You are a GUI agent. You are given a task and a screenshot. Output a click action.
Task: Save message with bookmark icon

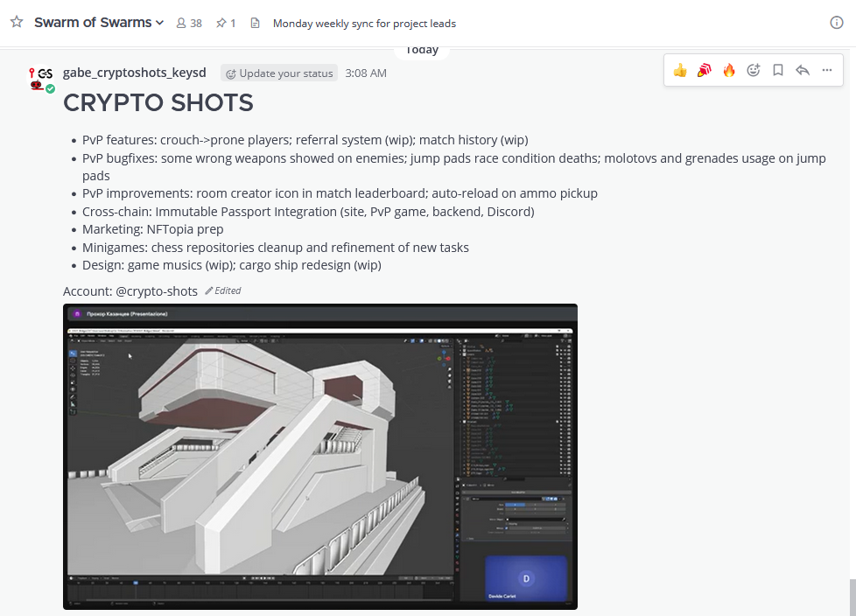pos(778,70)
